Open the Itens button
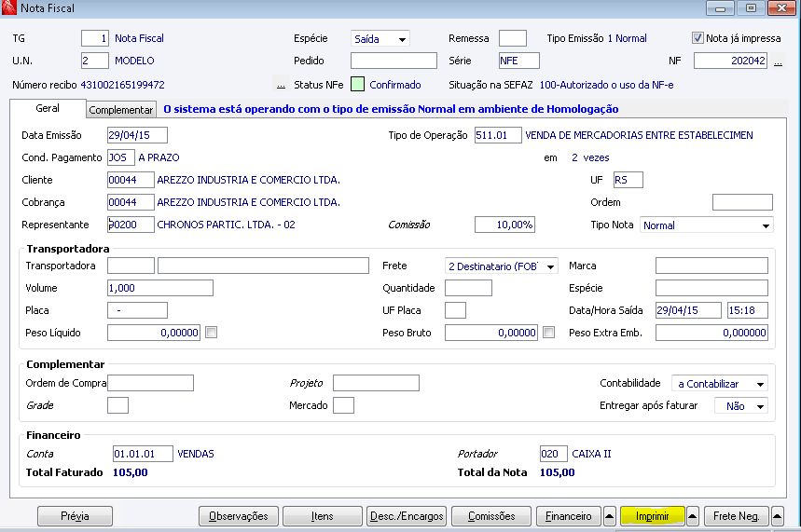801x532 pixels. point(323,516)
